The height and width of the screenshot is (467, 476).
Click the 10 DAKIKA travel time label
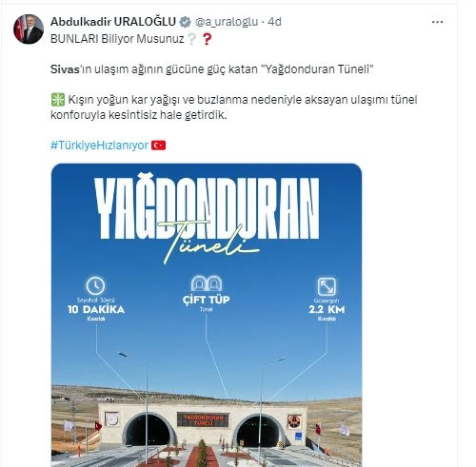point(96,309)
